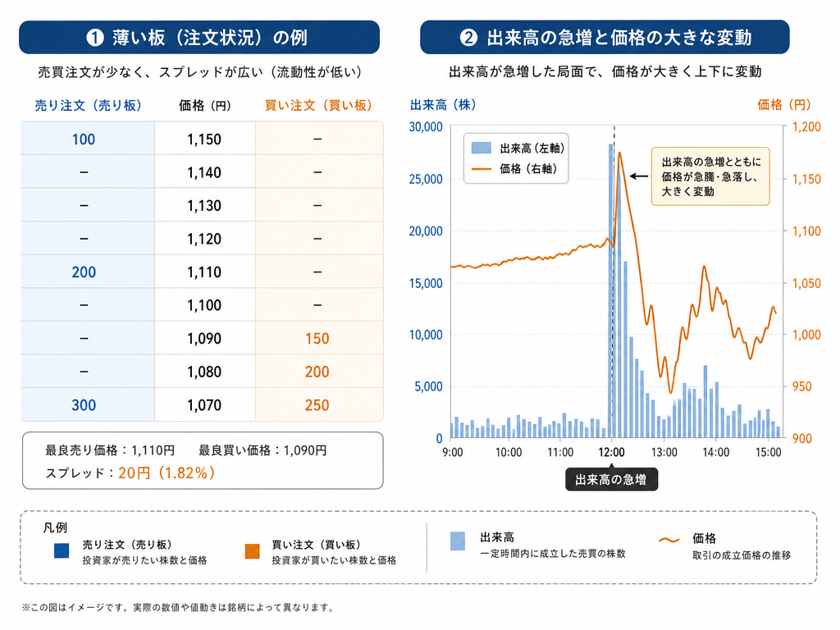The height and width of the screenshot is (630, 840).
Task: Click the 売り注文（売り板）column header
Action: 88,106
